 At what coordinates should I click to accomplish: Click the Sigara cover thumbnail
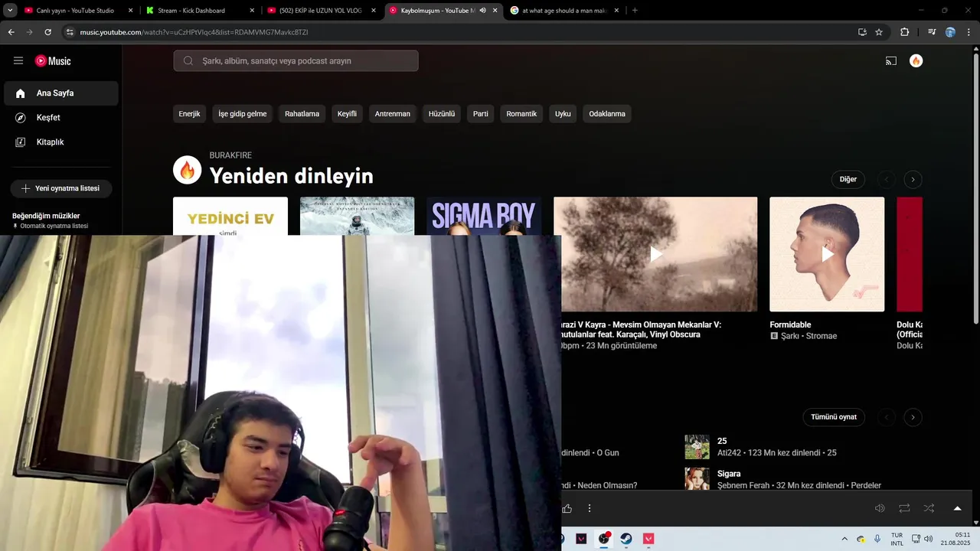click(697, 479)
